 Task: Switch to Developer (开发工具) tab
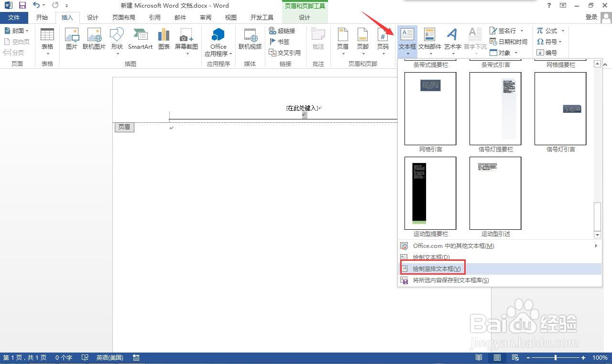click(262, 17)
